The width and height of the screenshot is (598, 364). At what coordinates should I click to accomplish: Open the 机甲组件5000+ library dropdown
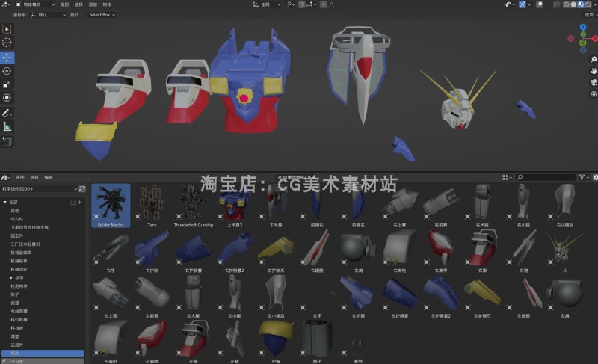click(40, 188)
